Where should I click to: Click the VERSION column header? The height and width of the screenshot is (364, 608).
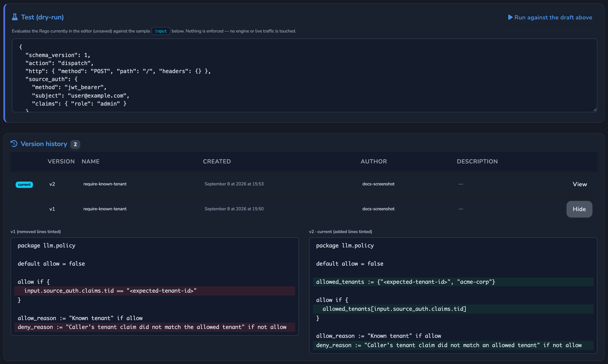pos(61,161)
